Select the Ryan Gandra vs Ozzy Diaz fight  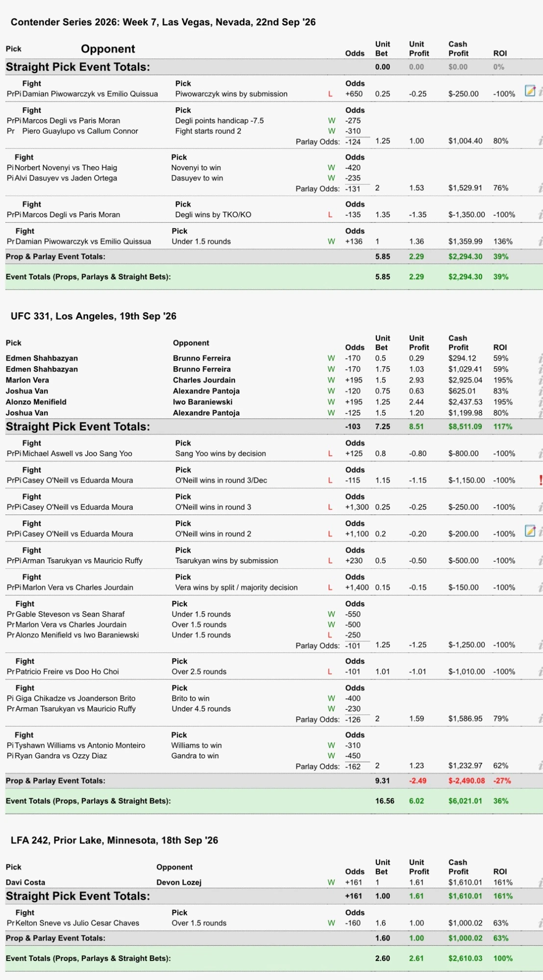(x=61, y=756)
